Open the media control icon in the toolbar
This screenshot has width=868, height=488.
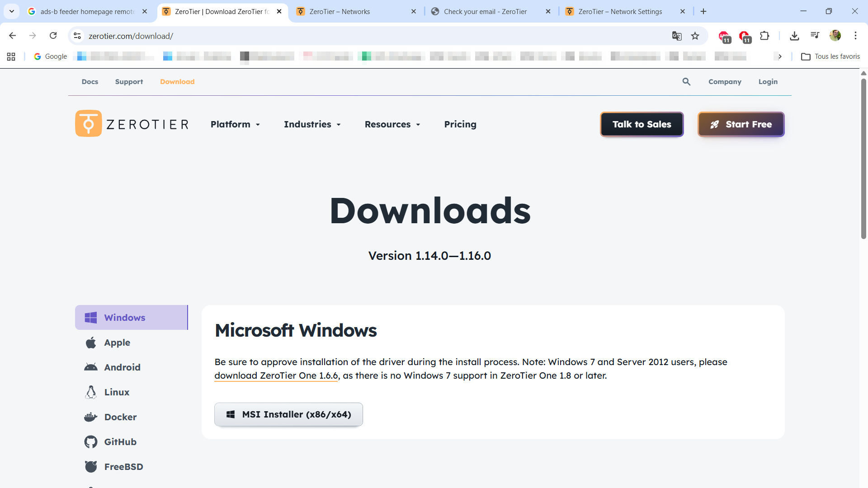tap(815, 36)
